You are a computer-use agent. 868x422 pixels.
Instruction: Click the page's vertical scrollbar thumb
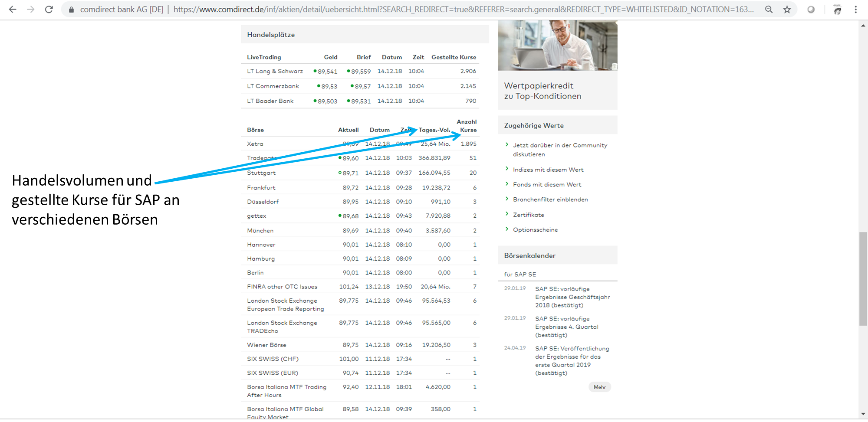click(863, 278)
